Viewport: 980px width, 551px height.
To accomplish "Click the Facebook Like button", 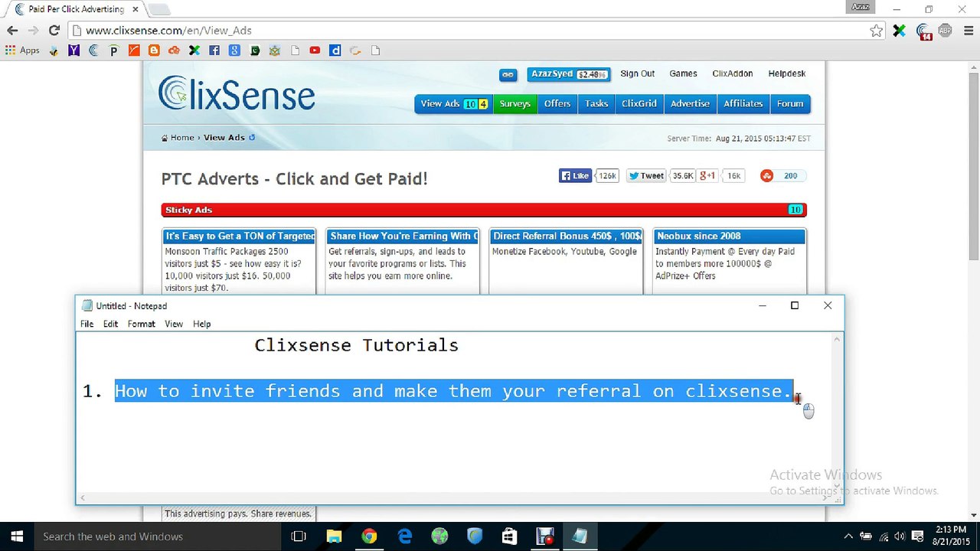I will click(x=575, y=176).
